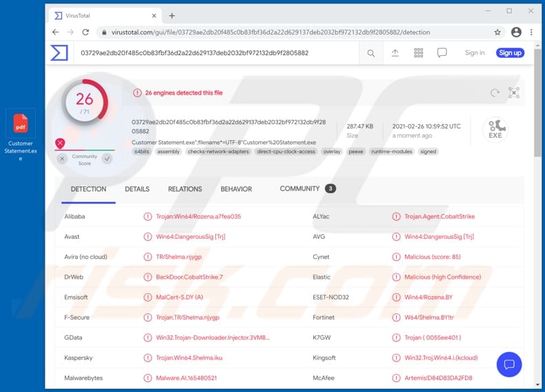Click the Sign in link
Image resolution: width=545 pixels, height=392 pixels.
point(475,53)
